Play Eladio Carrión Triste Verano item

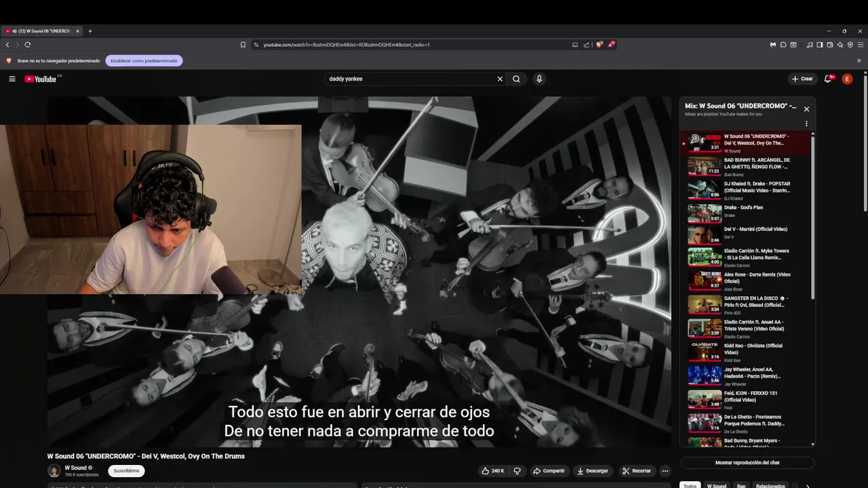coord(747,328)
